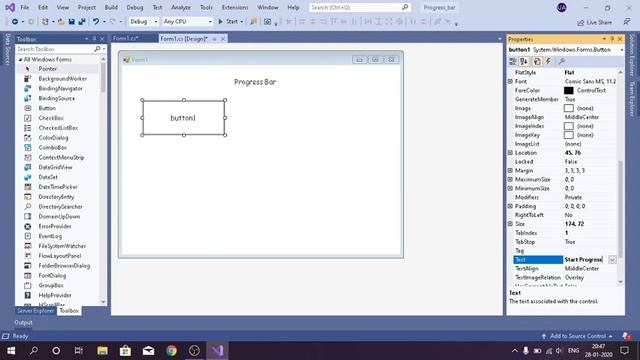The width and height of the screenshot is (640, 360).
Task: Open the Visual Studio taskbar icon
Action: (x=217, y=351)
